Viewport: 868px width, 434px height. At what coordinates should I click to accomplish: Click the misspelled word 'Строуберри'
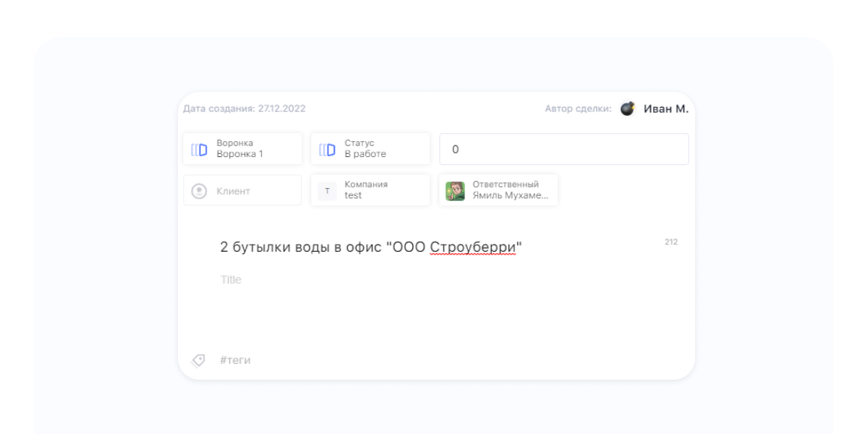coord(472,247)
